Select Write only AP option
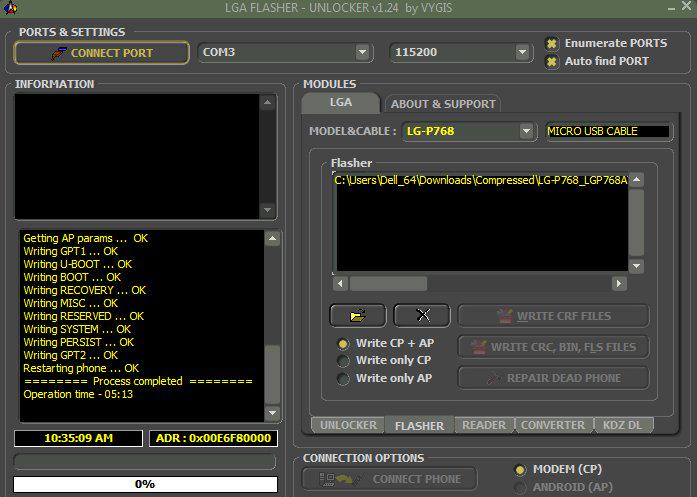697x497 pixels. (343, 379)
